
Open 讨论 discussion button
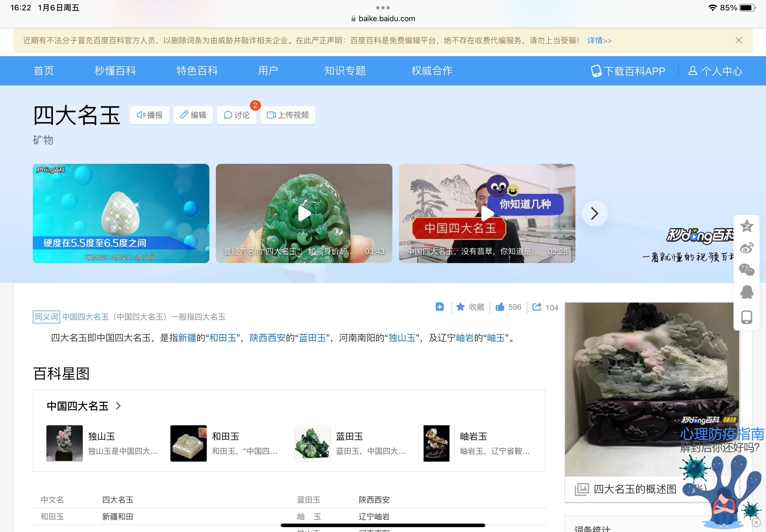tap(236, 115)
